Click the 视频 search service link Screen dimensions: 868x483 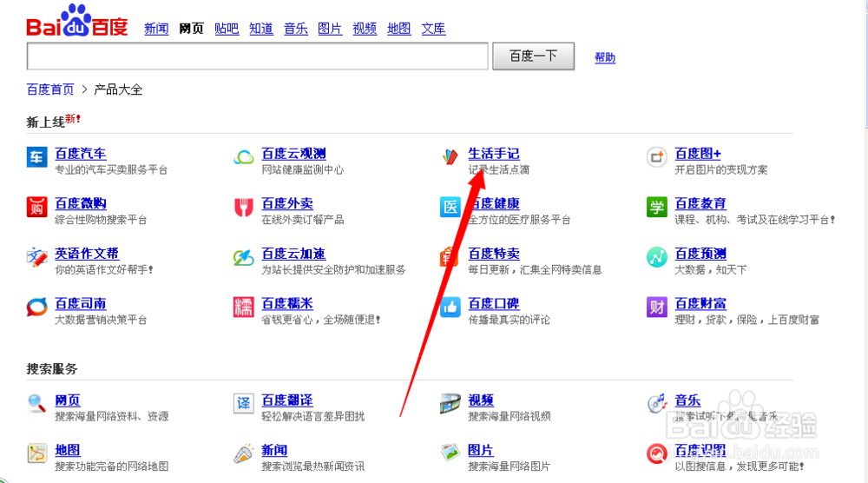[x=481, y=400]
